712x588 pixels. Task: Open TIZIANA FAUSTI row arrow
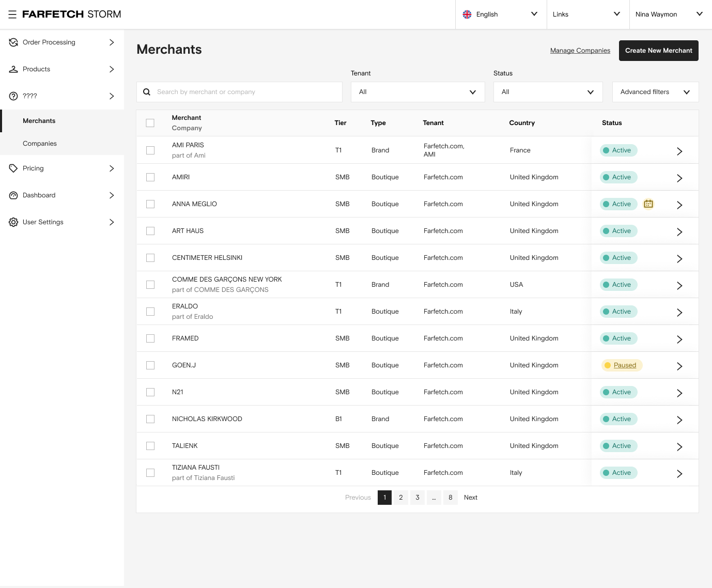pyautogui.click(x=679, y=474)
